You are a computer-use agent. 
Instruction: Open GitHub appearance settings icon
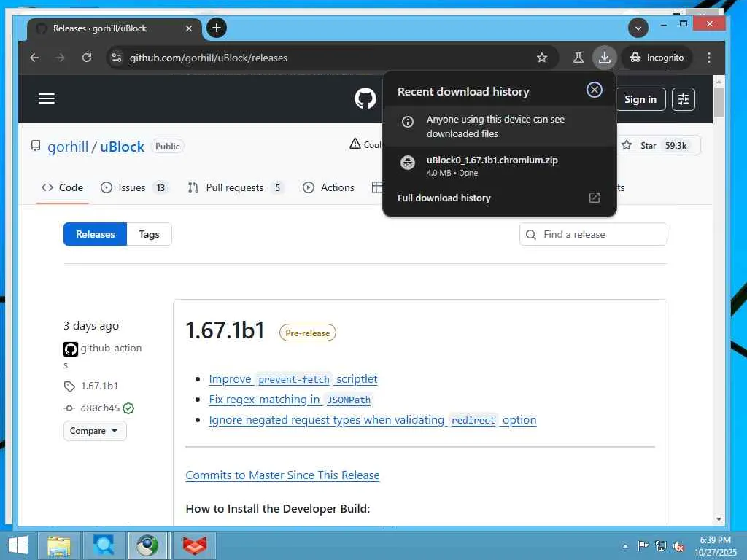[683, 99]
